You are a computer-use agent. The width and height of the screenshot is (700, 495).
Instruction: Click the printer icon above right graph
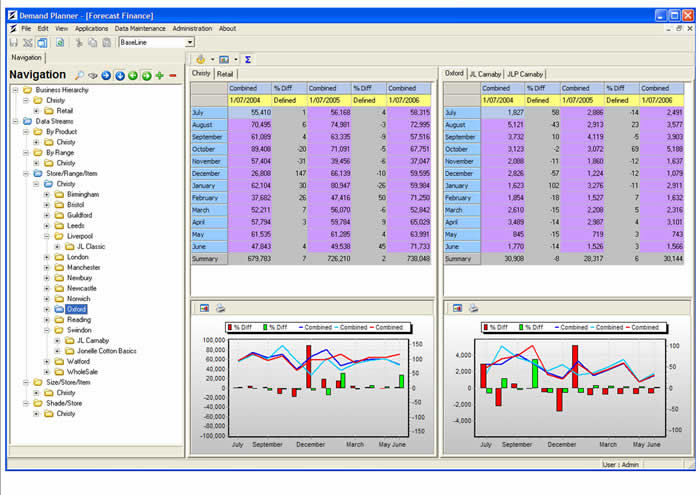pos(473,308)
